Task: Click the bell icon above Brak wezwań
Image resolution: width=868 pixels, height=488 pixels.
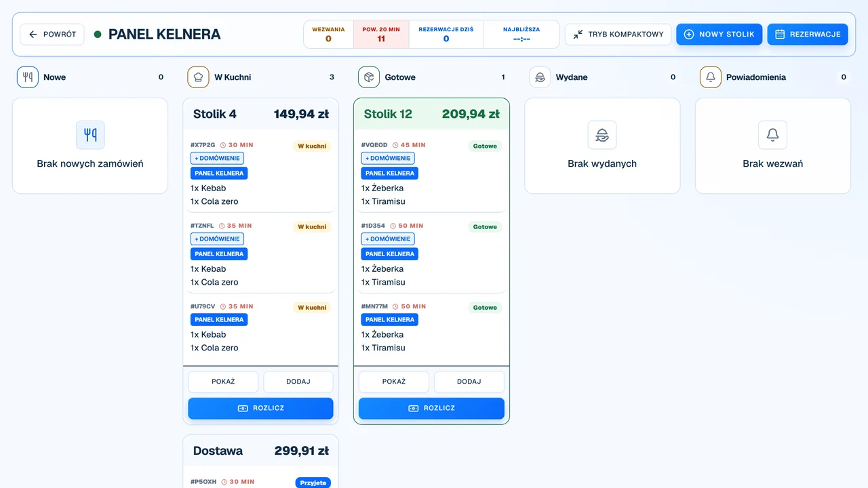Action: [772, 135]
